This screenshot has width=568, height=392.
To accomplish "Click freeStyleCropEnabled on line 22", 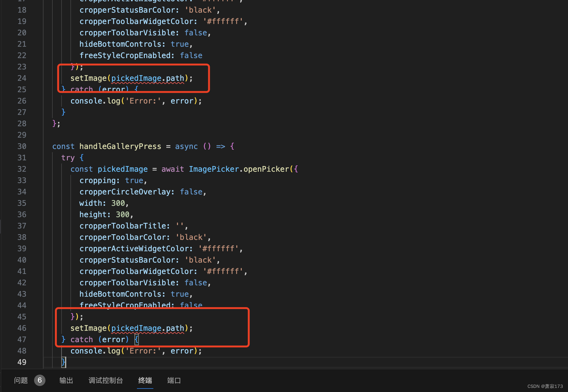I will pos(125,56).
